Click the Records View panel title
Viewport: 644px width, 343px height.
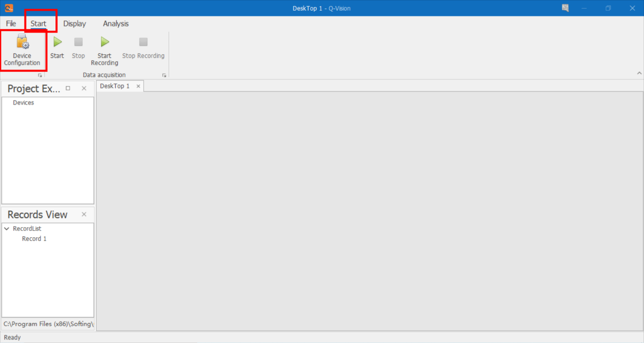(x=38, y=214)
